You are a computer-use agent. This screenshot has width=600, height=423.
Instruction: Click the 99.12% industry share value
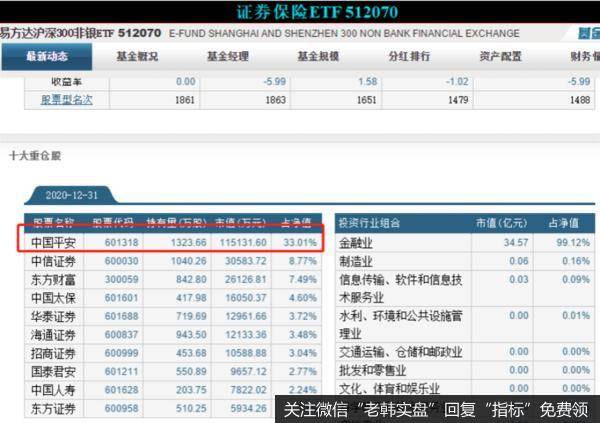point(573,242)
